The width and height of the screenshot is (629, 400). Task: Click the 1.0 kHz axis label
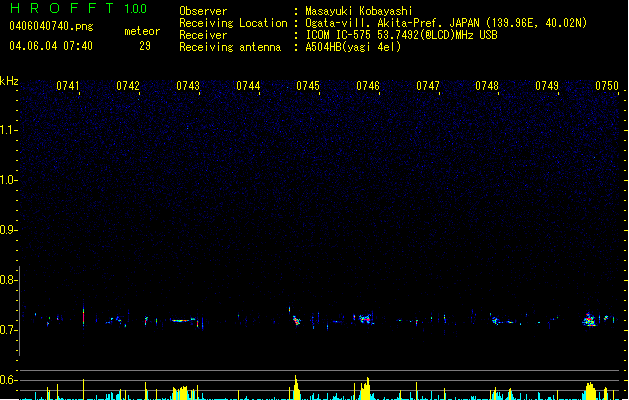[8, 180]
